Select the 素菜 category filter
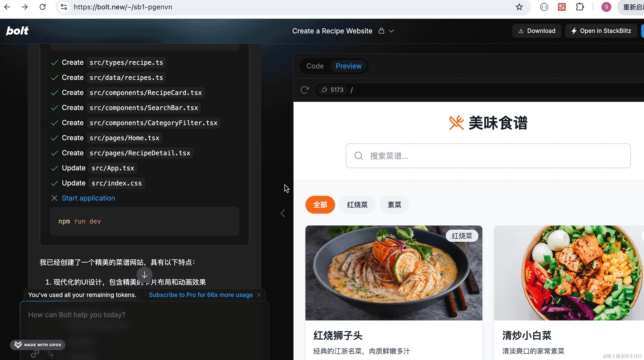 click(394, 205)
